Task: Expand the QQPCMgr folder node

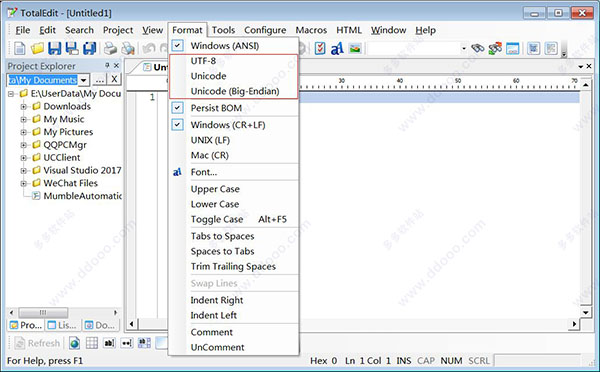Action: (x=23, y=145)
